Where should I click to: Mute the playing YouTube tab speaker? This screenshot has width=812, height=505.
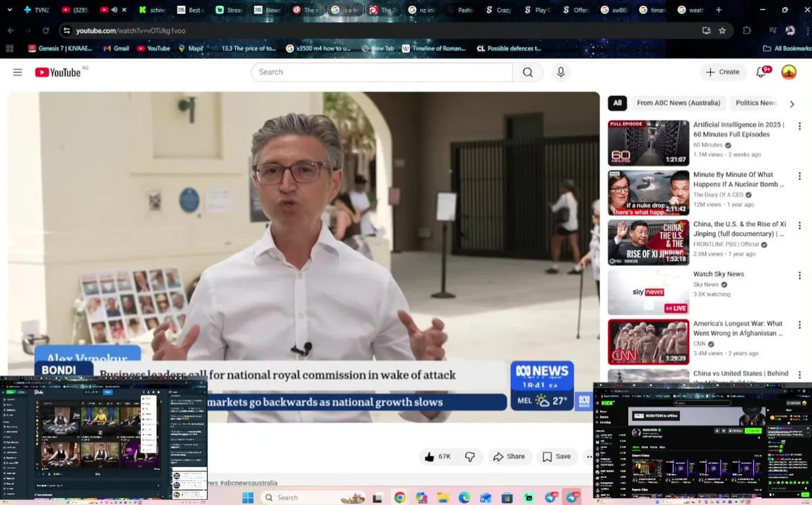114,10
